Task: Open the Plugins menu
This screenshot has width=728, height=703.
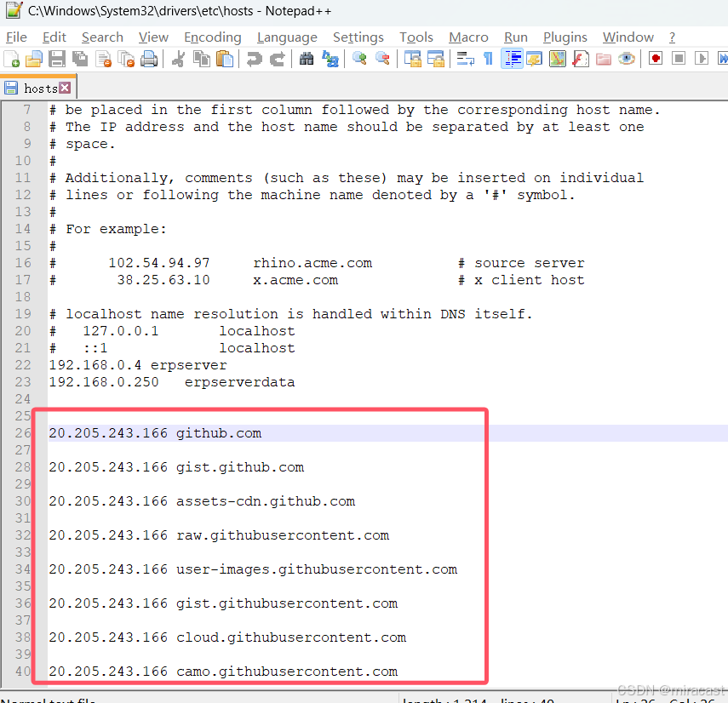Action: (565, 37)
